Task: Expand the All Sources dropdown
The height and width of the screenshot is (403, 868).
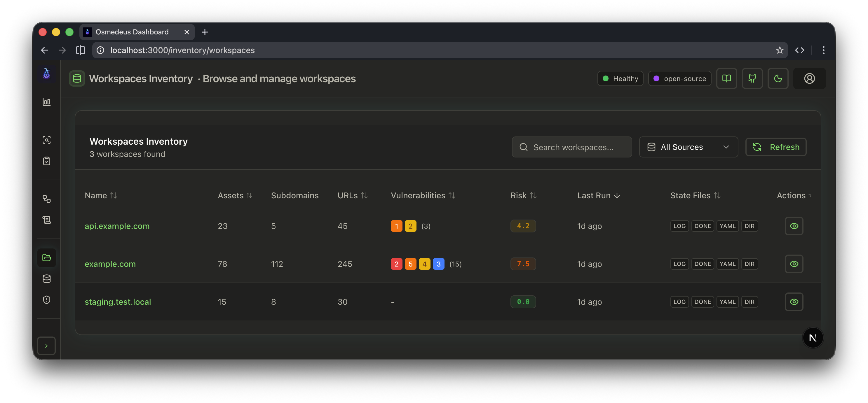Action: (x=689, y=147)
